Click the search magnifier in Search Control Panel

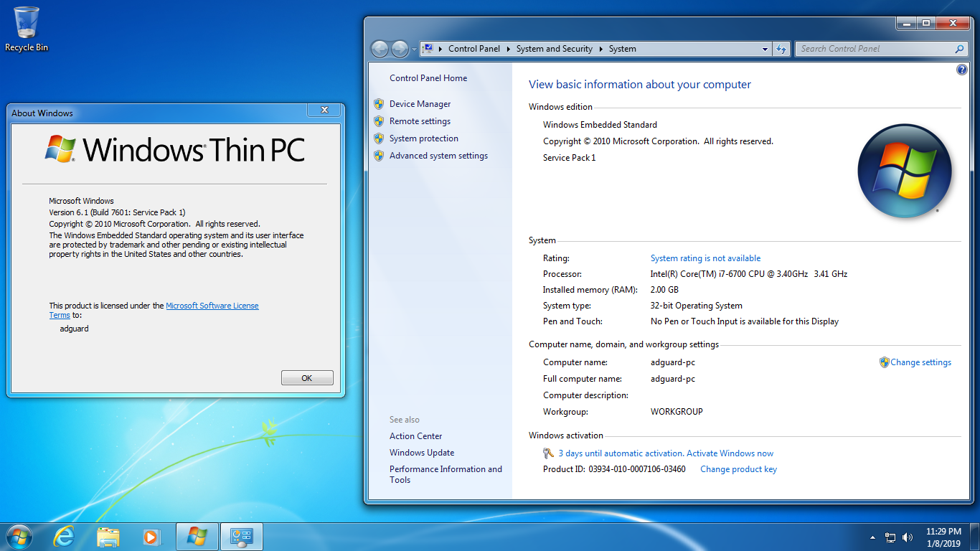click(x=959, y=49)
